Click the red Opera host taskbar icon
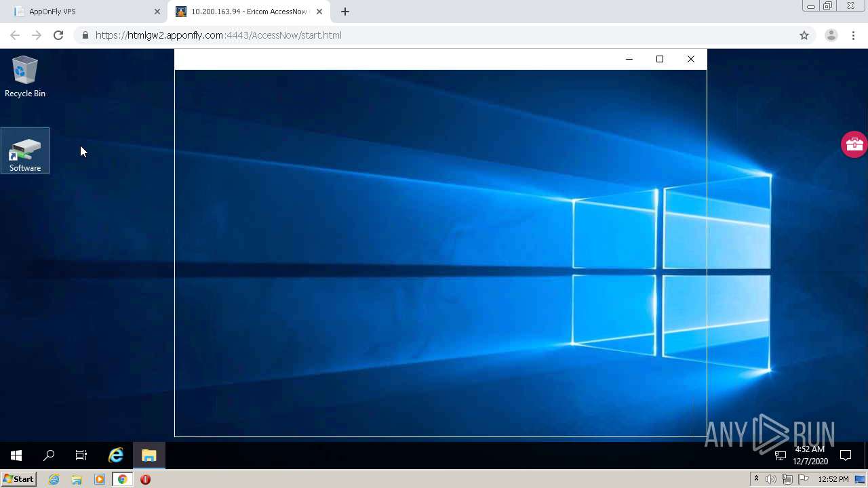This screenshot has width=868, height=488. click(145, 479)
